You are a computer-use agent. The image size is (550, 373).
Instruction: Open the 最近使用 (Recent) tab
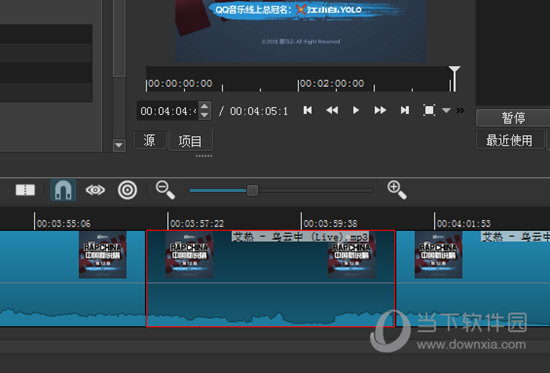click(509, 140)
